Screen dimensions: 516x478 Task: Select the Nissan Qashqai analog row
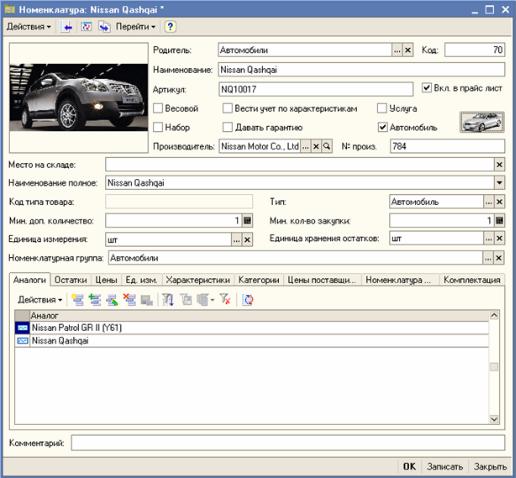tap(252, 341)
